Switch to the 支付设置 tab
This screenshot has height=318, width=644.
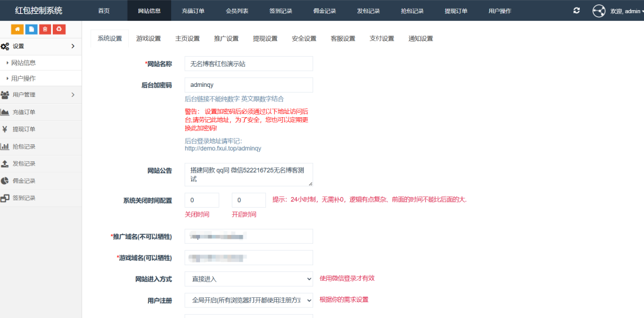pos(382,38)
